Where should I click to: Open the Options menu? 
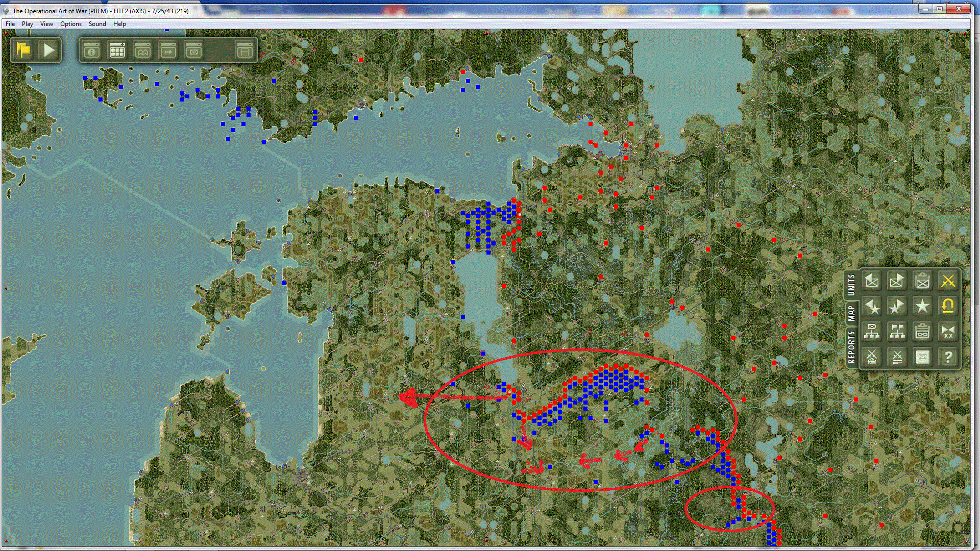click(70, 24)
